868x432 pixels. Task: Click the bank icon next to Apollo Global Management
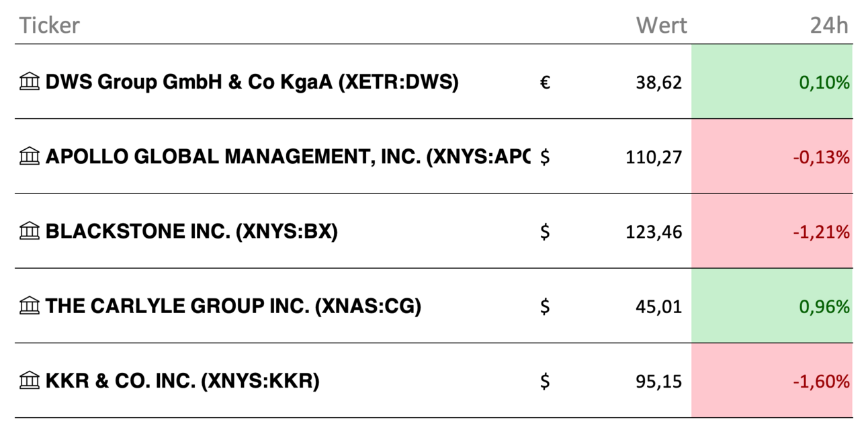coord(30,157)
